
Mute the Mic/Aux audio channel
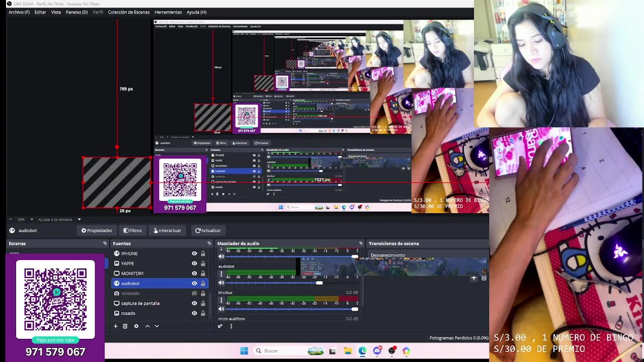(221, 309)
